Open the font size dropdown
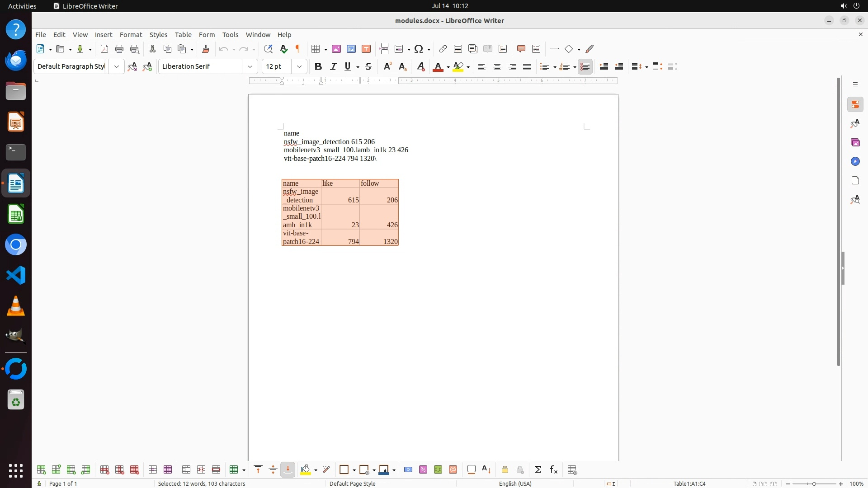 299,66
